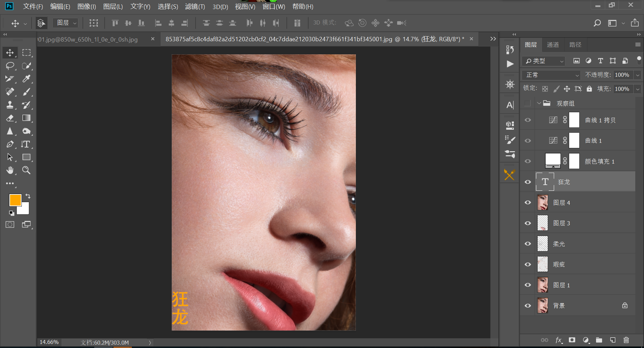Toggle visibility of 曲线 1 拷贝
The height and width of the screenshot is (348, 644).
coord(528,120)
